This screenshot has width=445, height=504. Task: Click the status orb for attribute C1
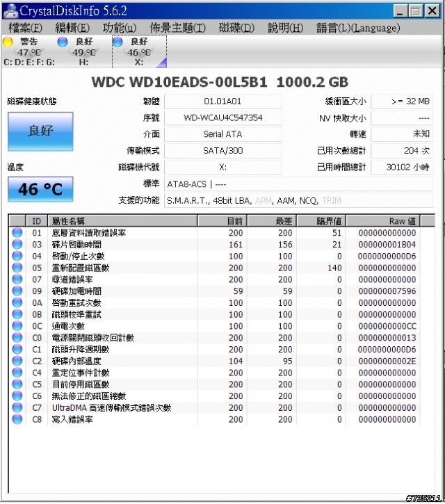pos(17,349)
